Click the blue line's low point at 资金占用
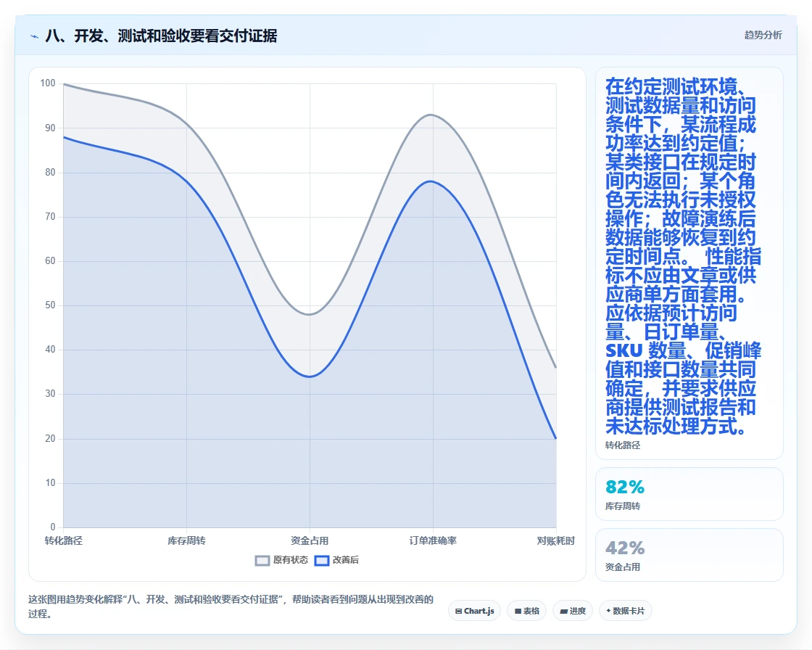 310,377
